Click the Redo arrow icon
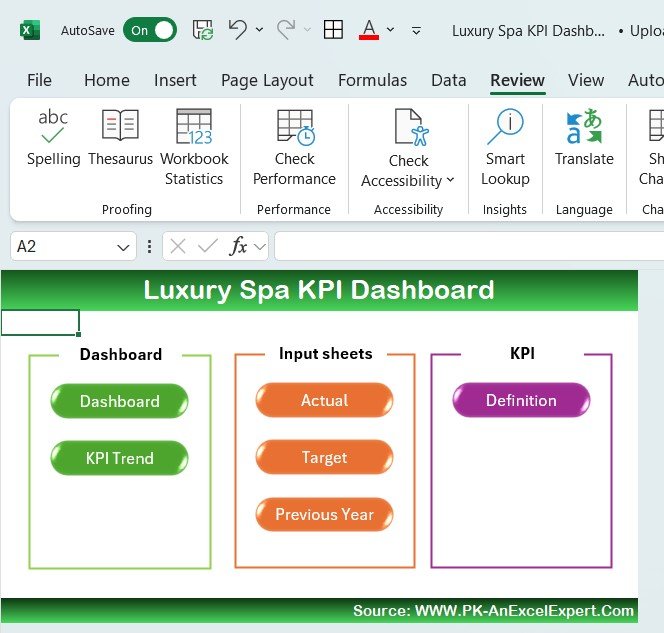This screenshot has width=664, height=633. [x=286, y=30]
